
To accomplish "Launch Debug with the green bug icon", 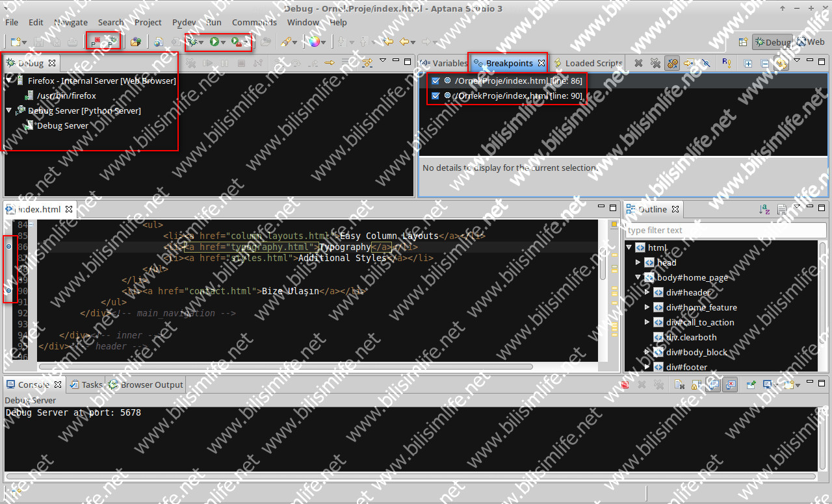I will [x=192, y=42].
